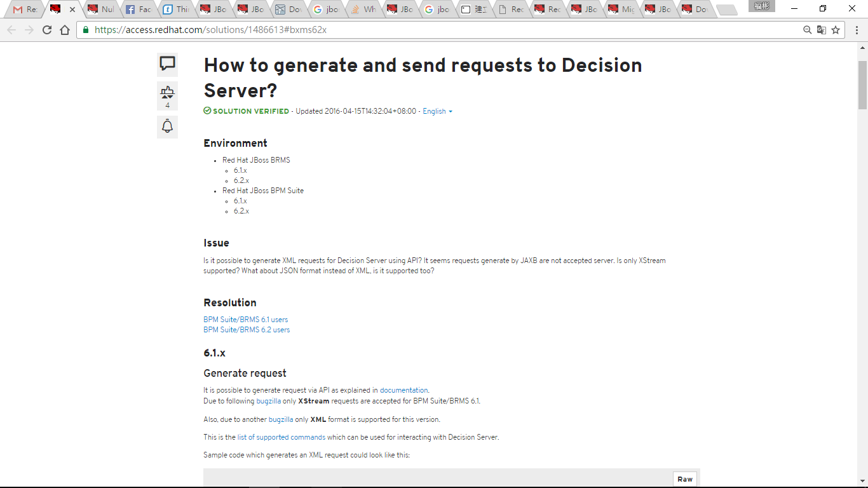868x488 pixels.
Task: Open BPM Suite/BRMS 6.1 users link
Action: [x=245, y=320]
